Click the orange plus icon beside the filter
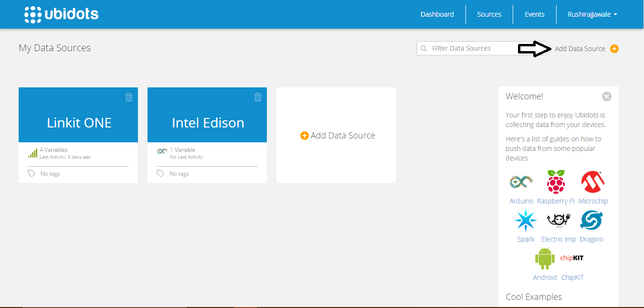This screenshot has width=644, height=308. (614, 49)
